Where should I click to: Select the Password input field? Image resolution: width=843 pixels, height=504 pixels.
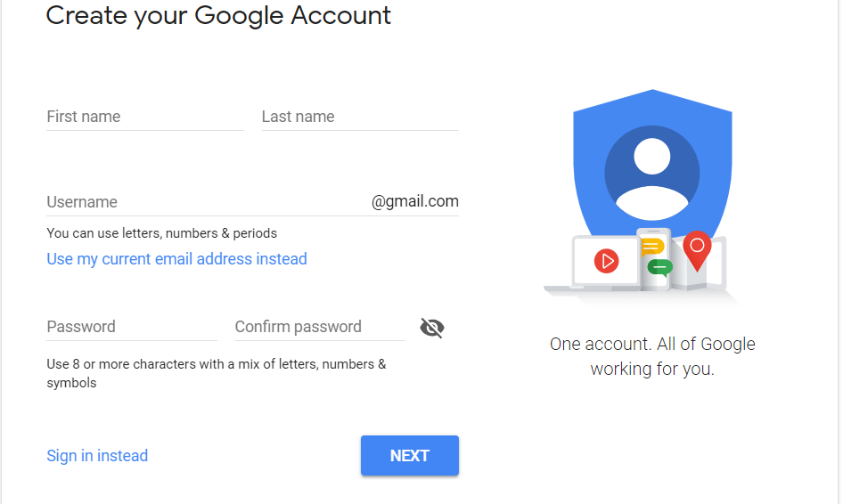tap(131, 327)
